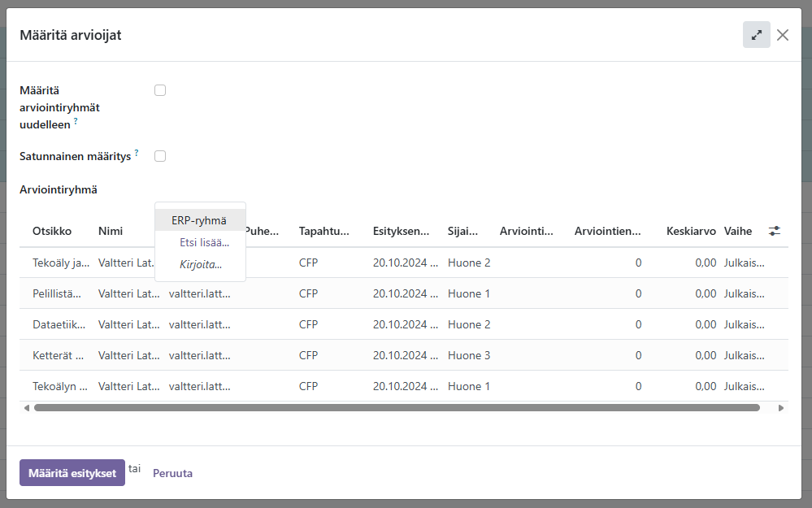812x508 pixels.
Task: Select ERP-ryhmä from dropdown list
Action: coord(199,220)
